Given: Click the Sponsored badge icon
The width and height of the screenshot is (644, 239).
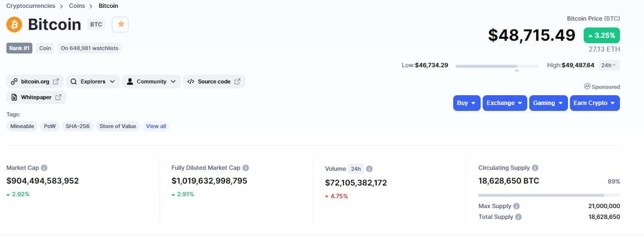Looking at the screenshot, I should click(587, 86).
